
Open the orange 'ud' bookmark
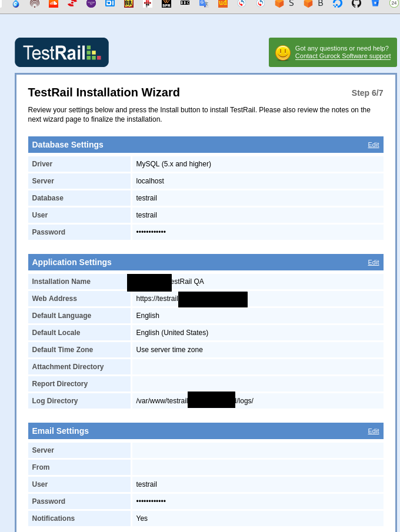(223, 4)
